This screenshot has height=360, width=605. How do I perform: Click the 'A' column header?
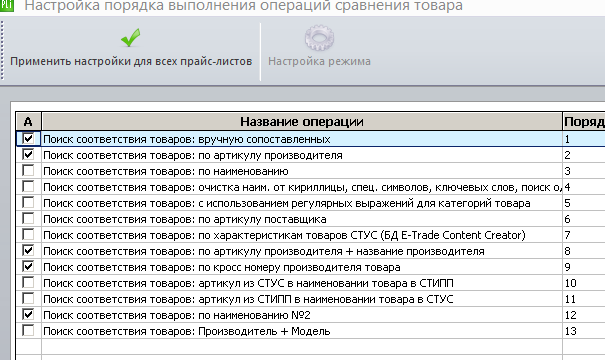(x=28, y=122)
